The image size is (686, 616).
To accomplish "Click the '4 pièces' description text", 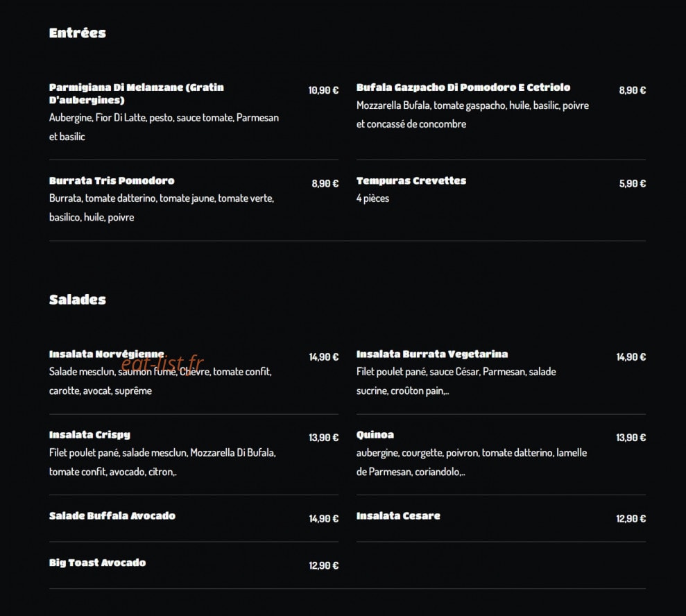I will coord(372,198).
